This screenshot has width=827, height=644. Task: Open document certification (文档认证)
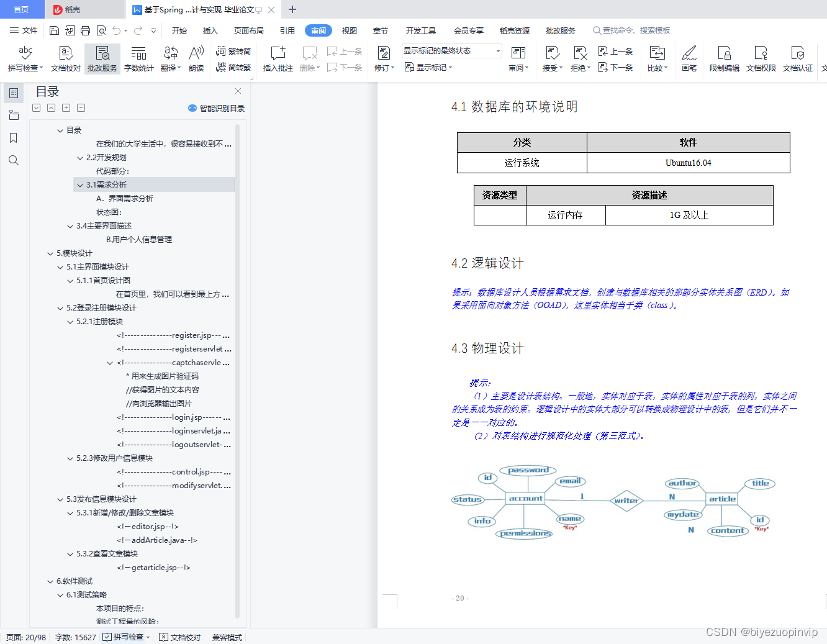798,59
